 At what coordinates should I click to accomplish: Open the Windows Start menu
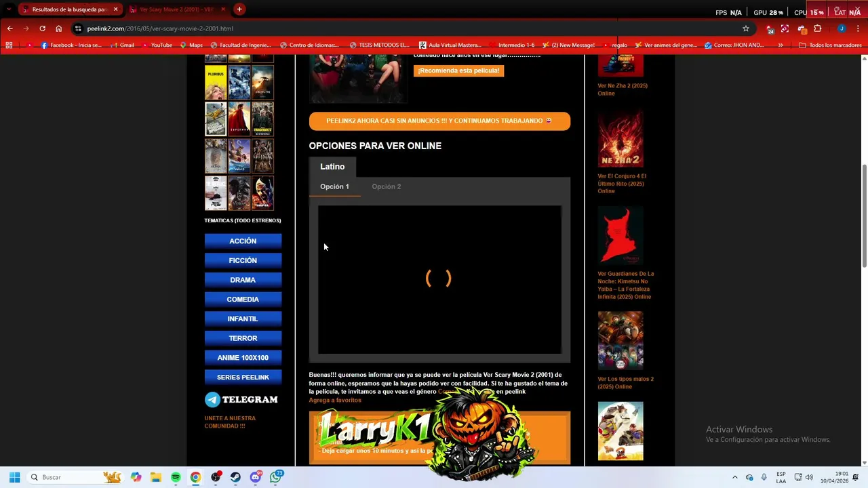(x=15, y=477)
